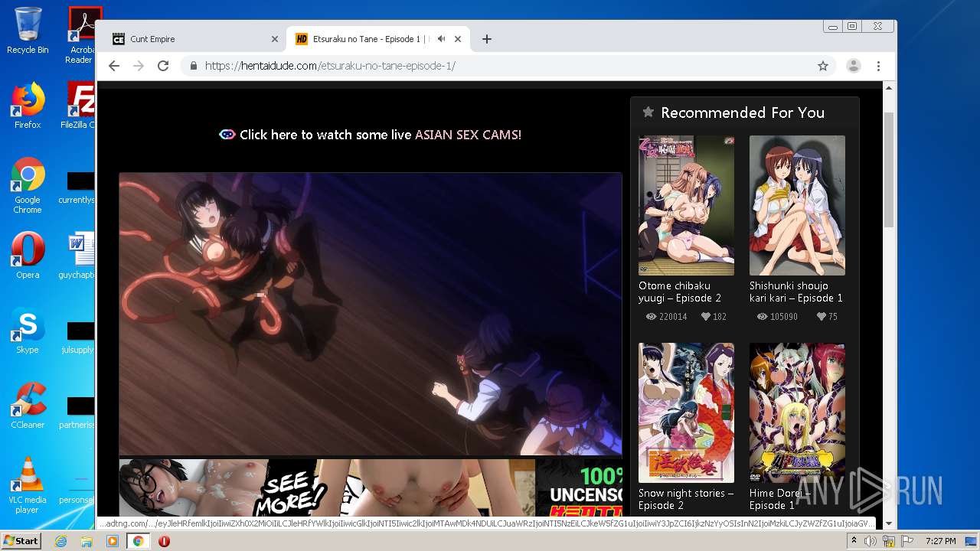Bookmark this page with the star icon
The height and width of the screenshot is (551, 980).
(x=823, y=66)
